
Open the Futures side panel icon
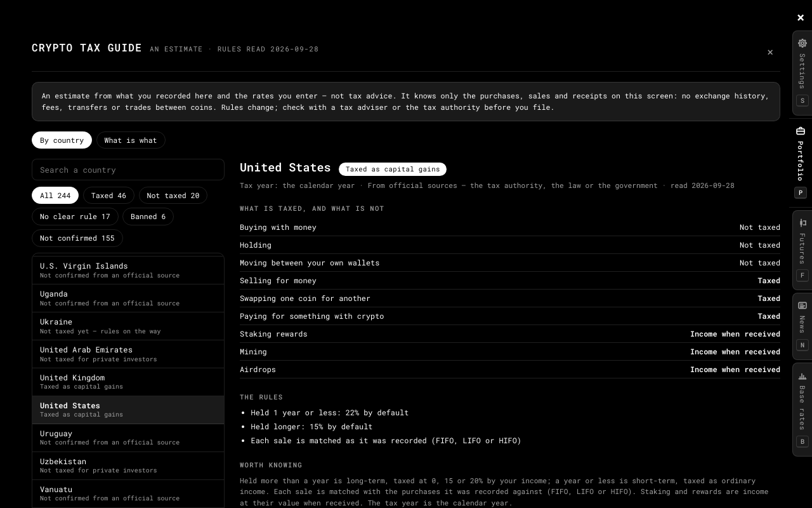(x=802, y=222)
